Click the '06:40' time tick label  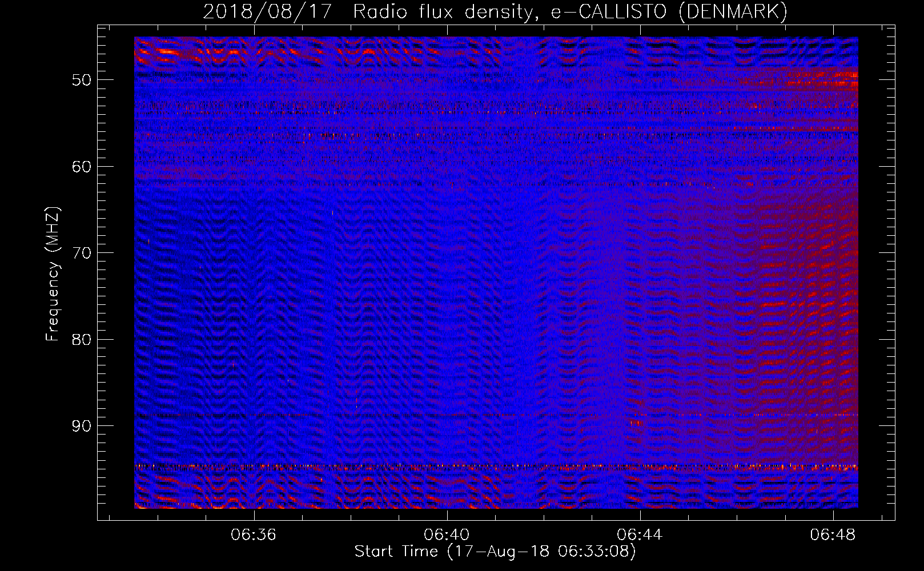pos(447,535)
